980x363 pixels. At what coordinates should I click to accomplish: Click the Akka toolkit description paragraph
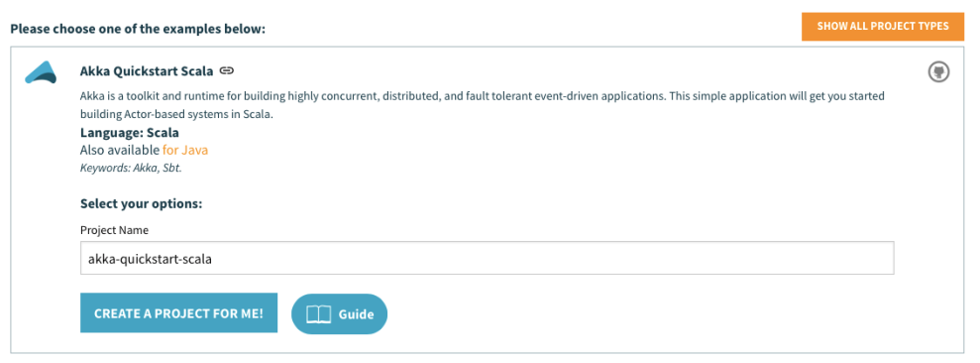point(483,106)
